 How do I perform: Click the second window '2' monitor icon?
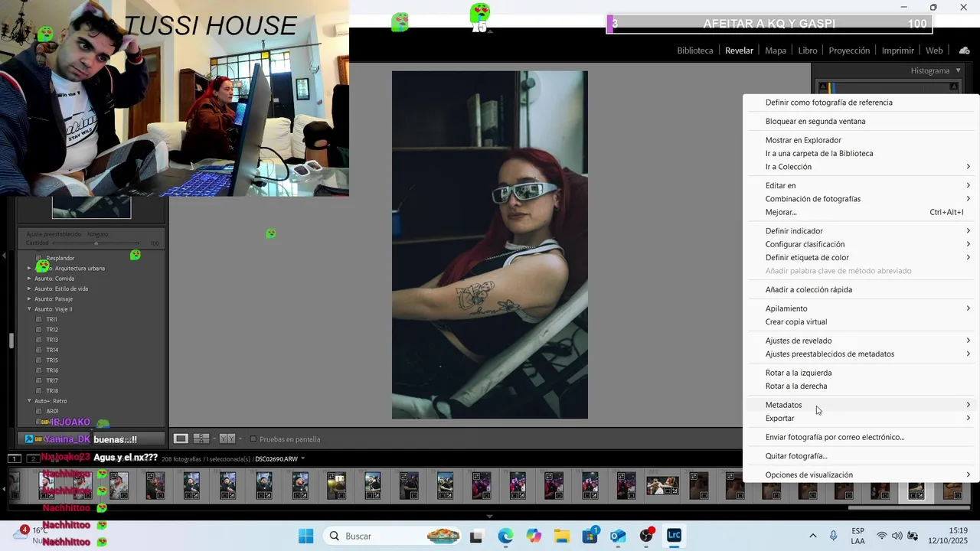[x=32, y=458]
